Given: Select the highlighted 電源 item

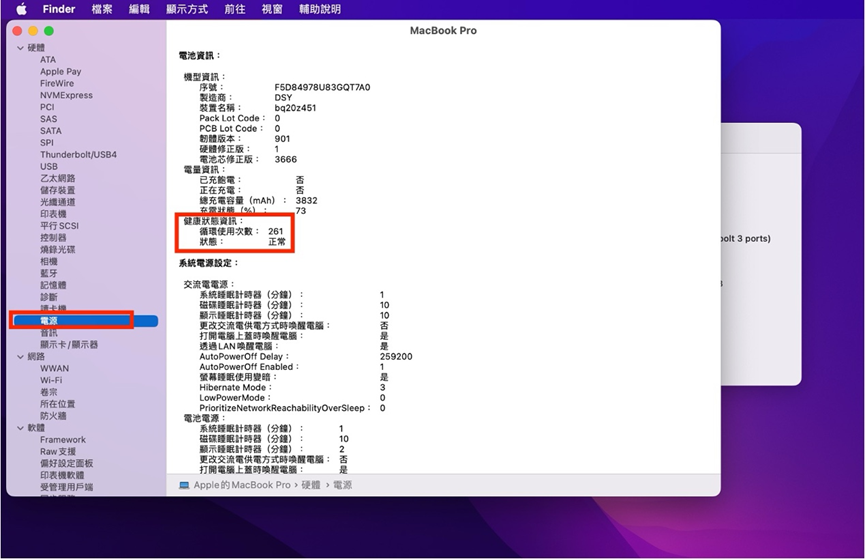Looking at the screenshot, I should [86, 321].
